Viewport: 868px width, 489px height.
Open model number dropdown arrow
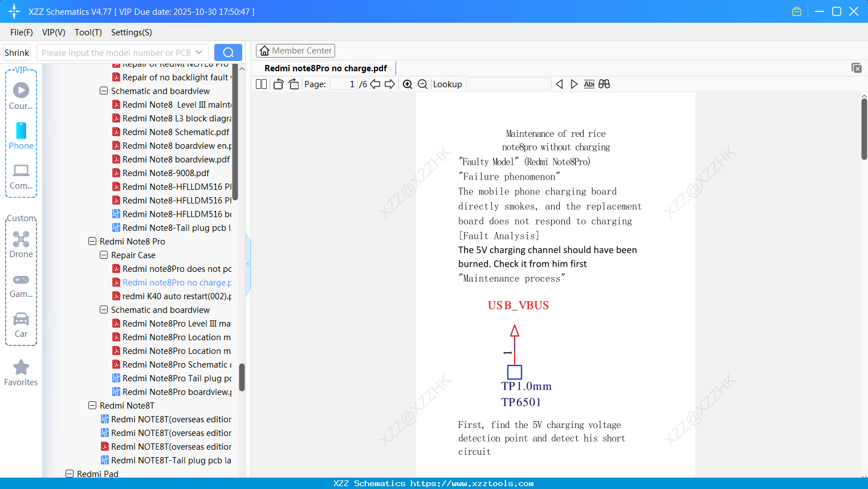(199, 52)
